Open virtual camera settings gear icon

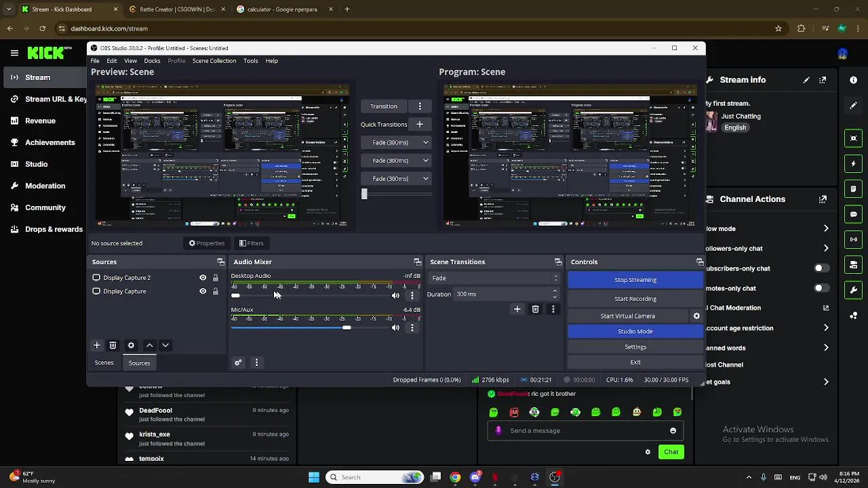click(x=696, y=316)
